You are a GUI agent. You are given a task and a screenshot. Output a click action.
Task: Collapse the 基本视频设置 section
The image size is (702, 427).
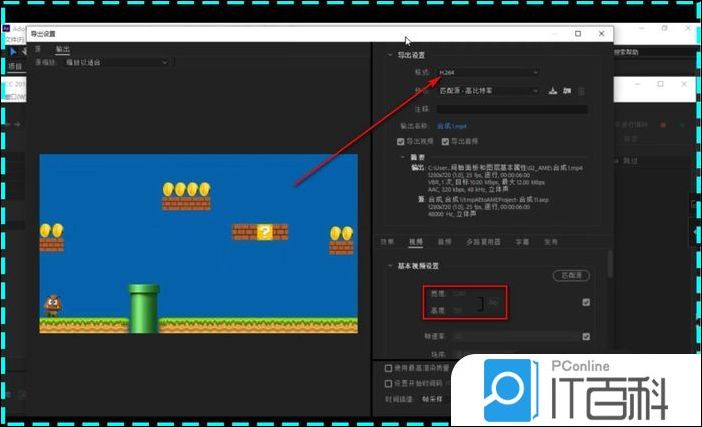point(390,266)
